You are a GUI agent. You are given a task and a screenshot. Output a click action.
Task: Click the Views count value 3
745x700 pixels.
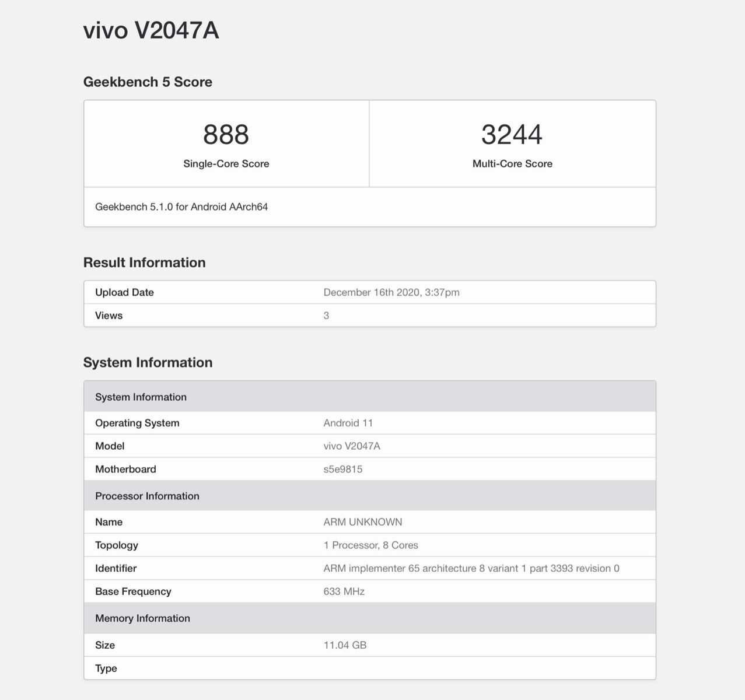(326, 316)
